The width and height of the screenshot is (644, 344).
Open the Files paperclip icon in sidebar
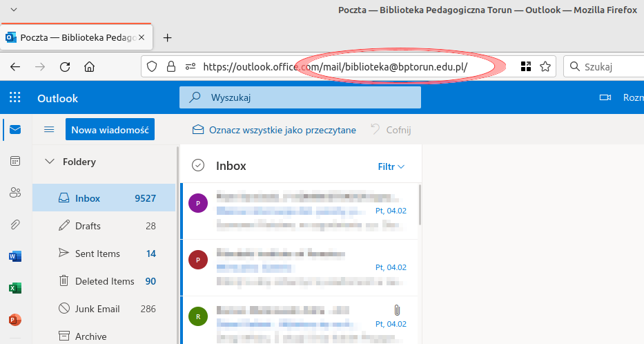pyautogui.click(x=15, y=224)
